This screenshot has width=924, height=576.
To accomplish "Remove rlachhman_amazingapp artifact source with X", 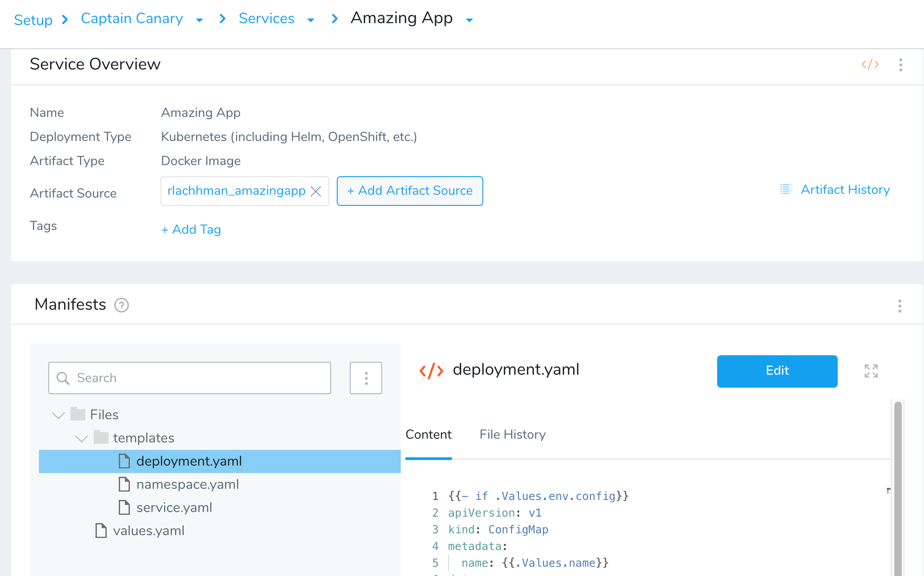I will pos(316,191).
